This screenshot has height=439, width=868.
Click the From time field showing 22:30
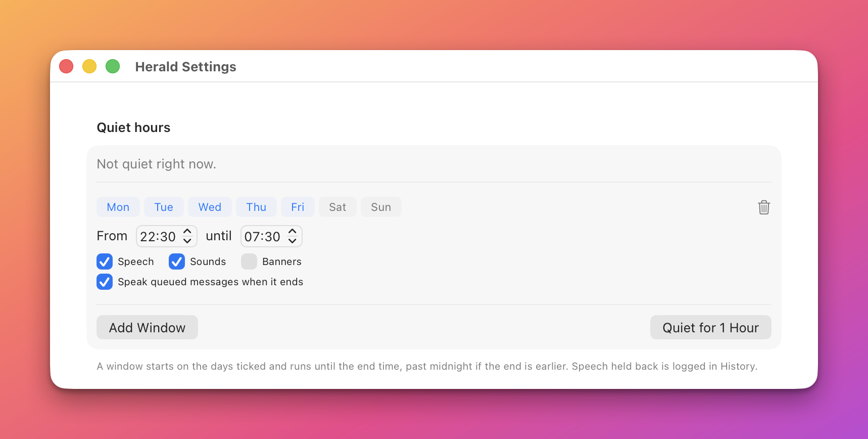[158, 236]
